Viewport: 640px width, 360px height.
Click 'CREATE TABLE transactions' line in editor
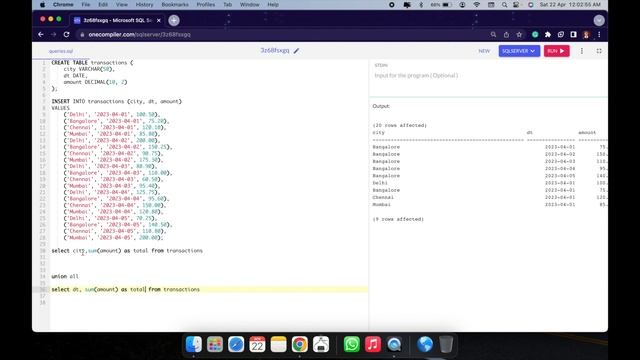pos(92,62)
